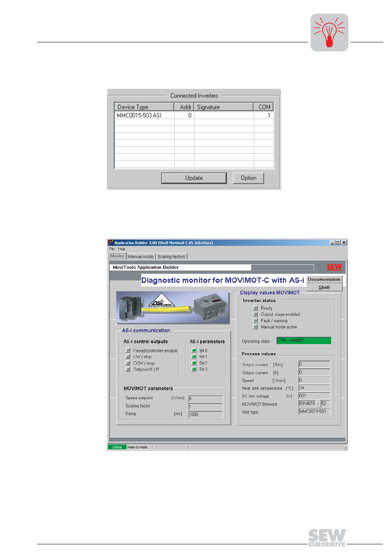Click the Ready status indicator
The width and height of the screenshot is (392, 555).
click(x=256, y=308)
